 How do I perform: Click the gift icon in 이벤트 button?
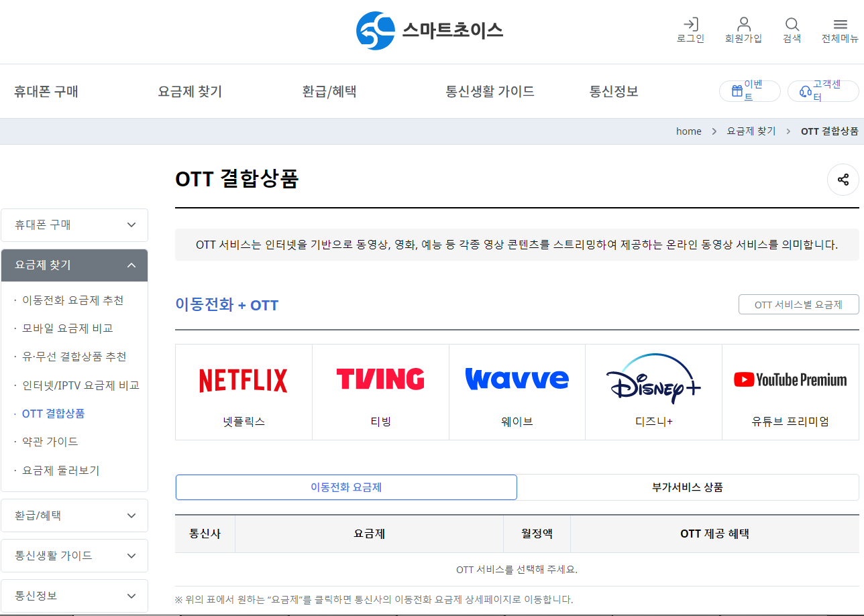(x=737, y=91)
